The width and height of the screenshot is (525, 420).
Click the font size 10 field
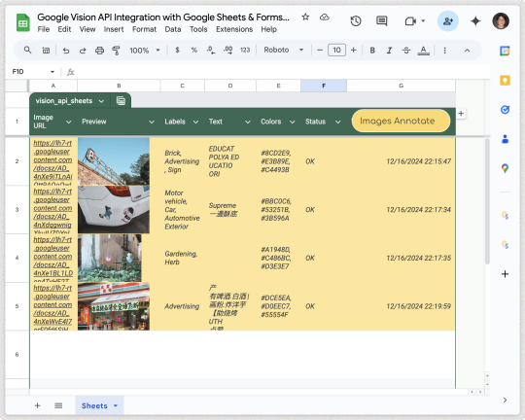[x=336, y=51]
